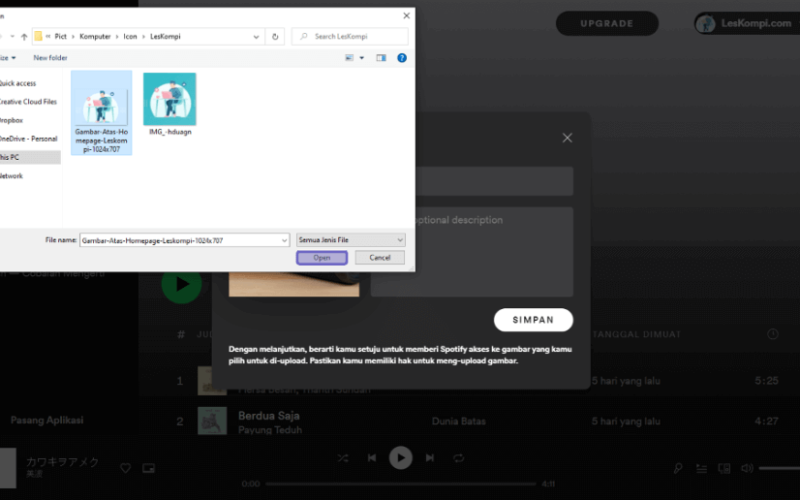Close the file open dialog window
The height and width of the screenshot is (500, 800).
[406, 16]
